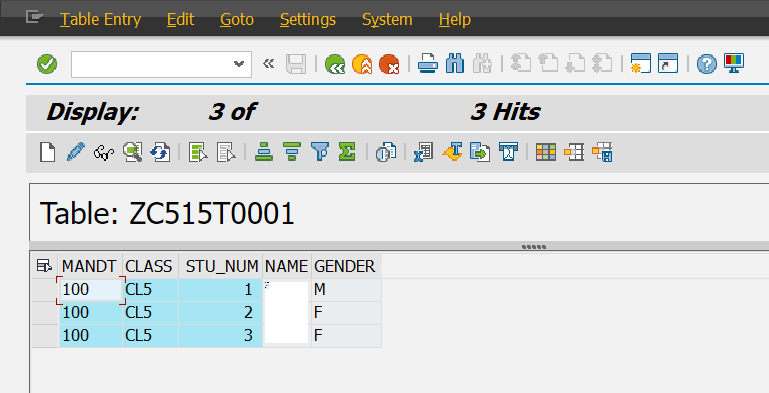Click the MANDT column header
769x393 pixels.
(x=90, y=266)
